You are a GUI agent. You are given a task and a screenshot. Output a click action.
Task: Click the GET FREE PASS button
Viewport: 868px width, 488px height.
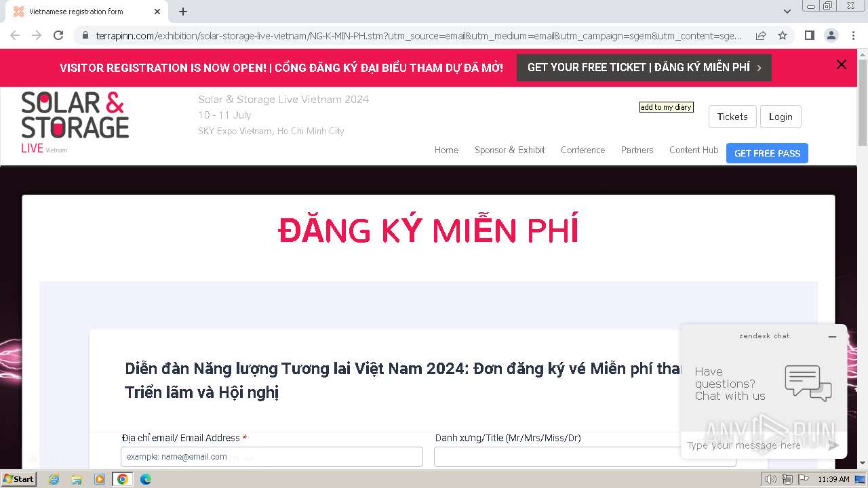(767, 153)
